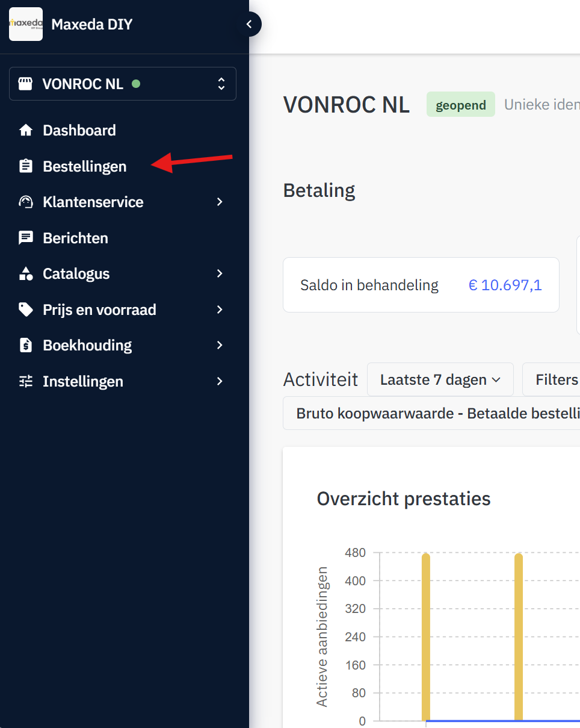Click the Prijs en voorraad tag icon

point(25,310)
